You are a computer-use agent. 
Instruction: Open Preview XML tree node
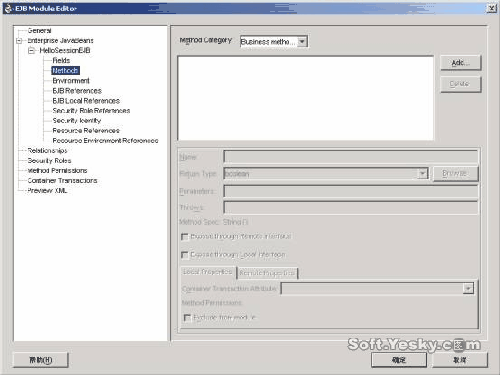(47, 191)
